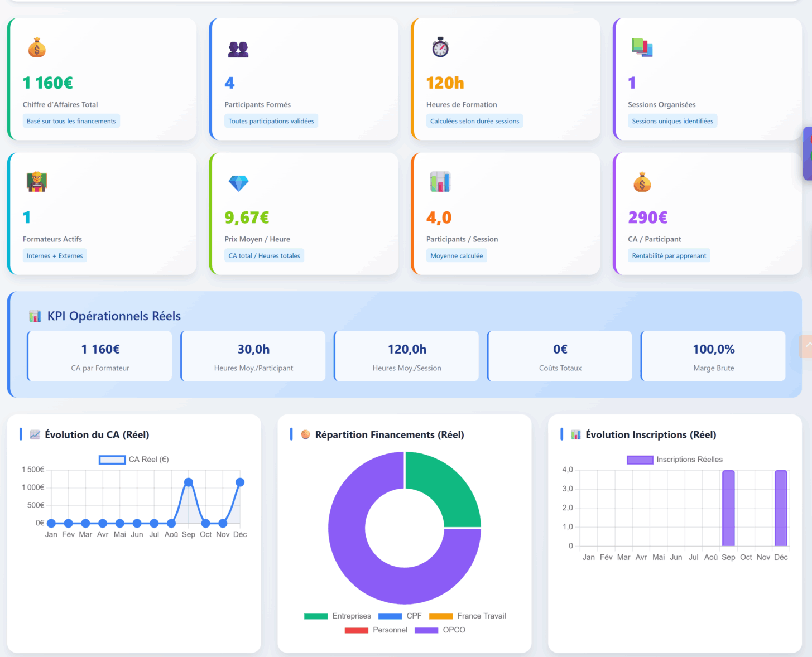Screen dimensions: 812x657
Task: Select the 'Internes + Externes' tag
Action: pos(55,256)
